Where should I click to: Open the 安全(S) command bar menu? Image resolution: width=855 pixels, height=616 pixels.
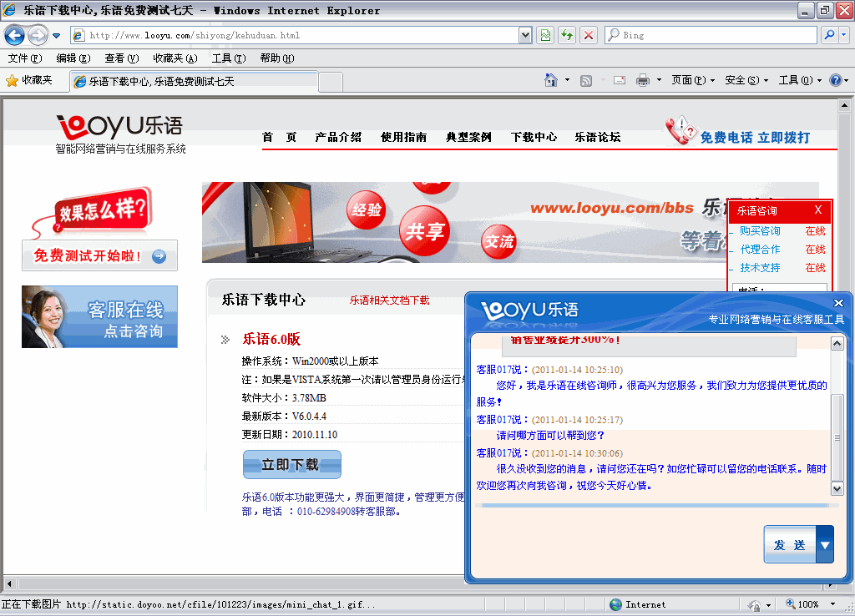click(746, 81)
